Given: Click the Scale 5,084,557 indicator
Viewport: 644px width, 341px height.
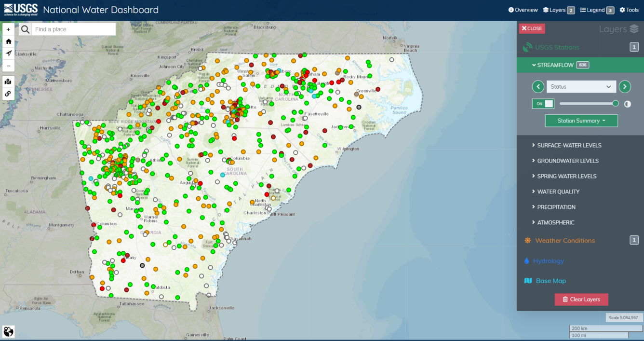Looking at the screenshot, I should [x=623, y=317].
